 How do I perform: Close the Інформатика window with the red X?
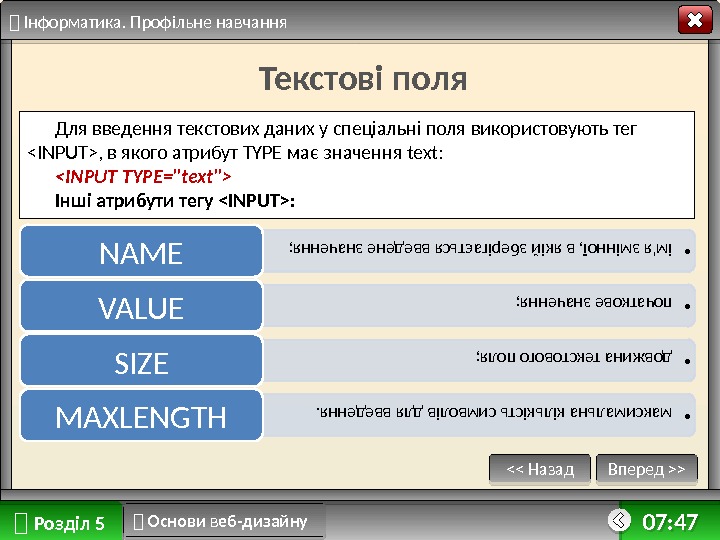click(695, 20)
